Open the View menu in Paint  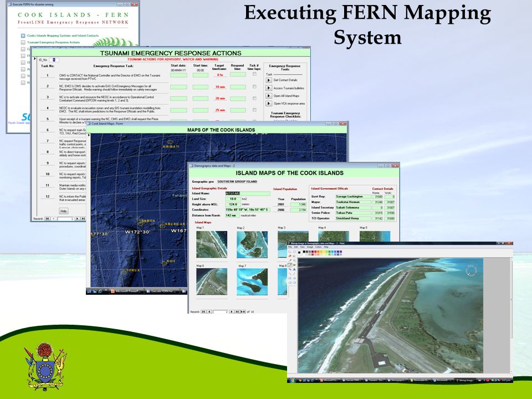click(x=303, y=247)
